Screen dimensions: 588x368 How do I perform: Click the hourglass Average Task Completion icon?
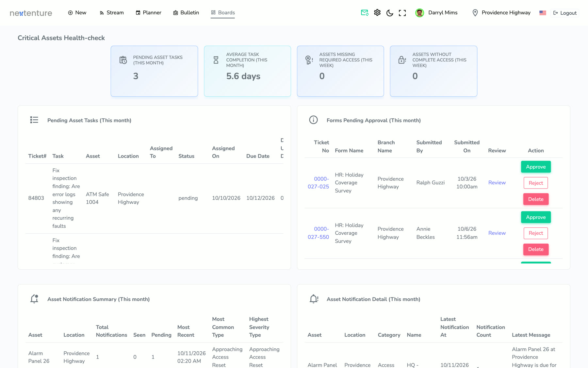point(216,60)
